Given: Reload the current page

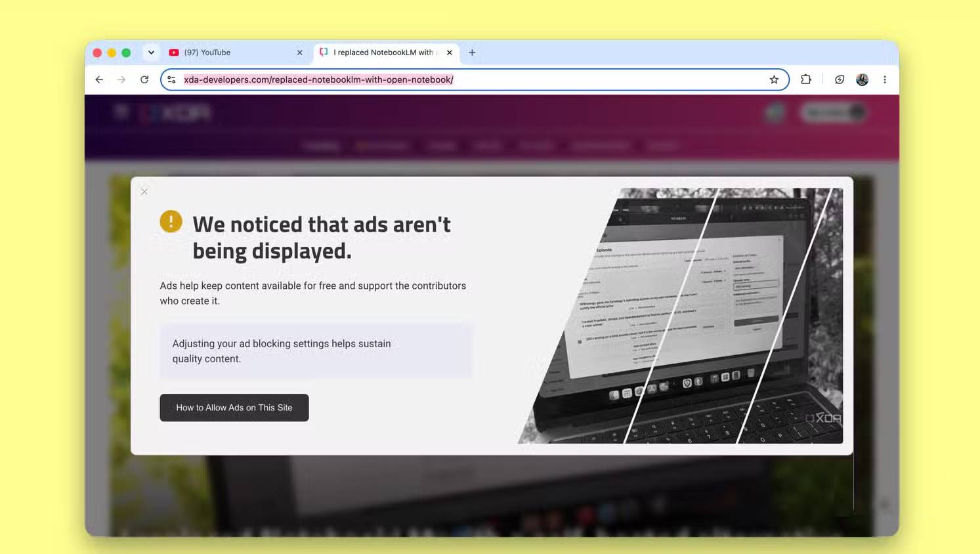Looking at the screenshot, I should coord(144,79).
